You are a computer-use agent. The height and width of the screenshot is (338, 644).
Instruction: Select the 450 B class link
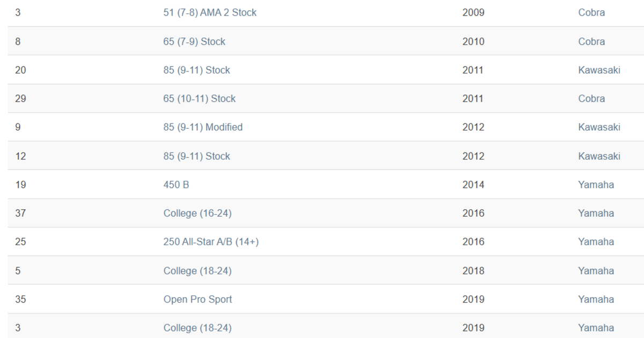click(x=176, y=185)
